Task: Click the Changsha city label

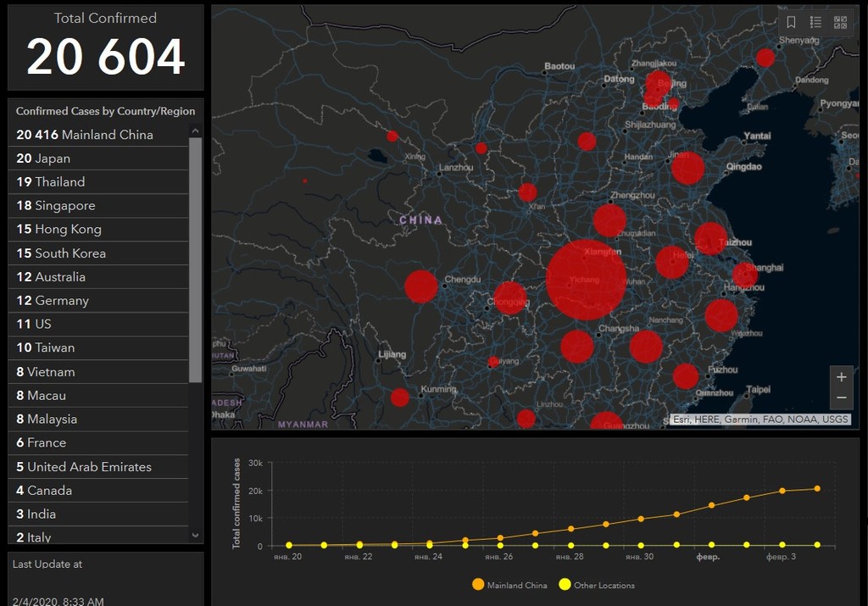Action: click(x=619, y=329)
